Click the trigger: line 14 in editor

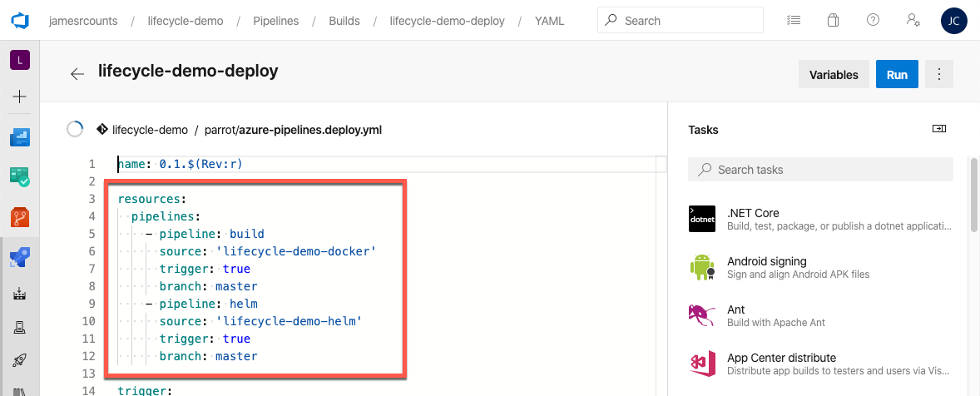tap(145, 391)
